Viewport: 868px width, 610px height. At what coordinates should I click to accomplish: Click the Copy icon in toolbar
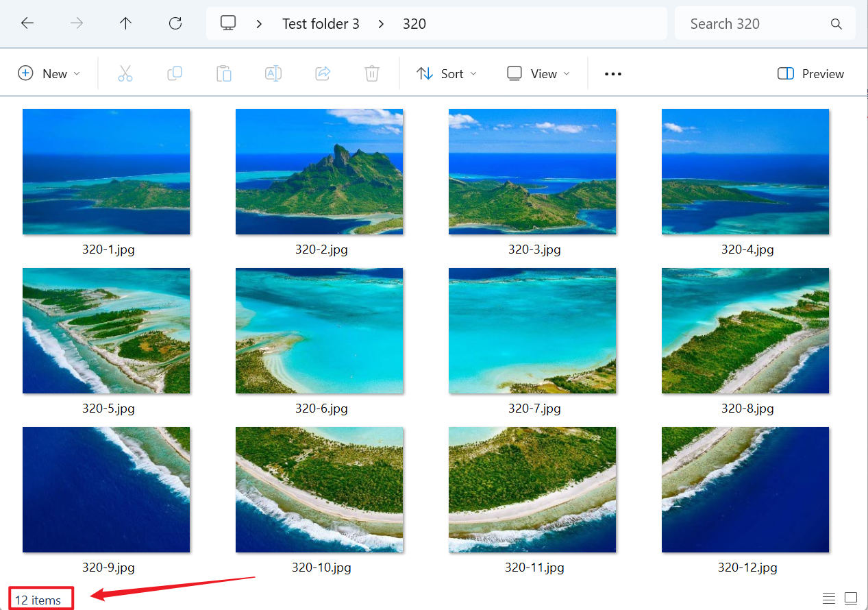click(175, 73)
